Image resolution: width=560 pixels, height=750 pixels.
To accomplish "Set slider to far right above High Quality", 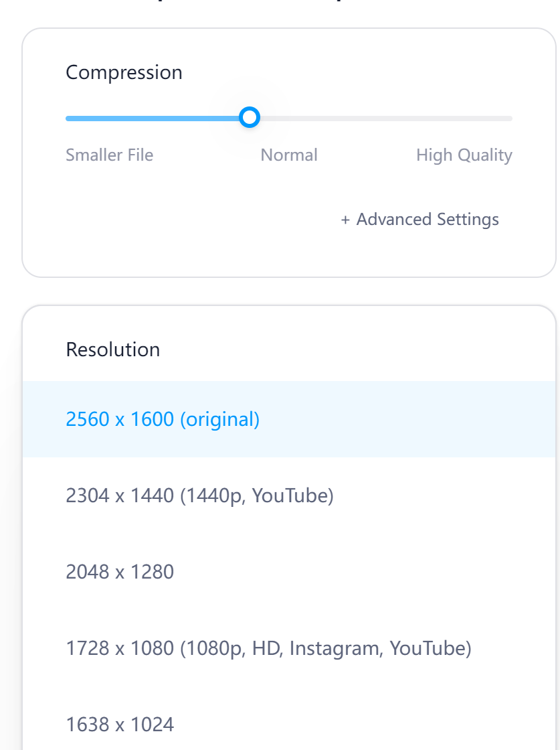I will [x=509, y=118].
